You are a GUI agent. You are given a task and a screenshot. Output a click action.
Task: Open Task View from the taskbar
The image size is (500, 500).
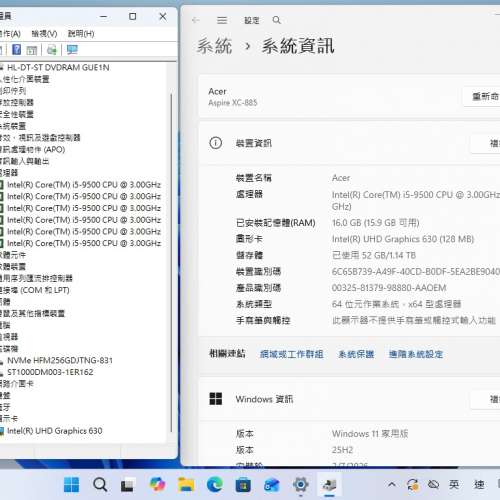tap(127, 485)
